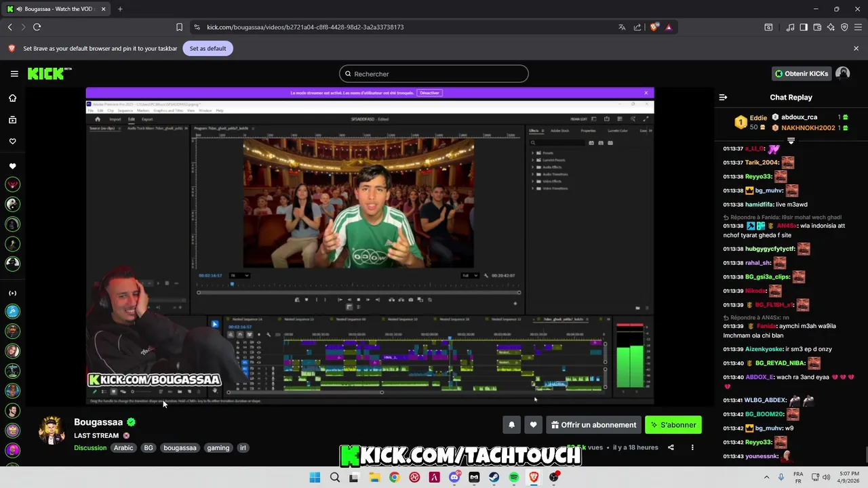The height and width of the screenshot is (488, 868).
Task: Focus the Rechercher search field
Action: coord(434,74)
